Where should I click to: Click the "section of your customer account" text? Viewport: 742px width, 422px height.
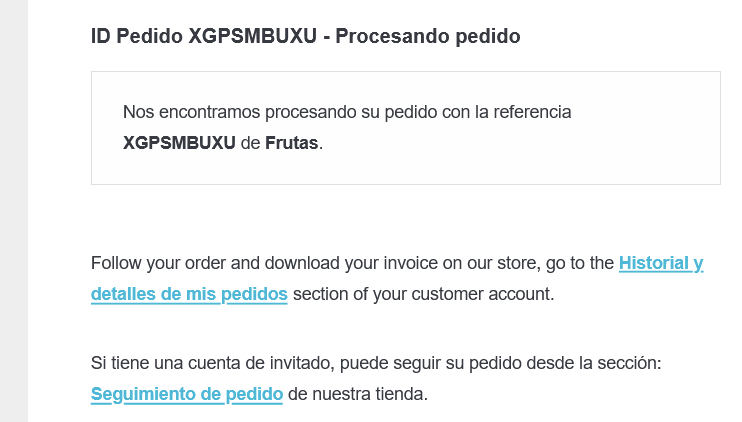coord(424,294)
